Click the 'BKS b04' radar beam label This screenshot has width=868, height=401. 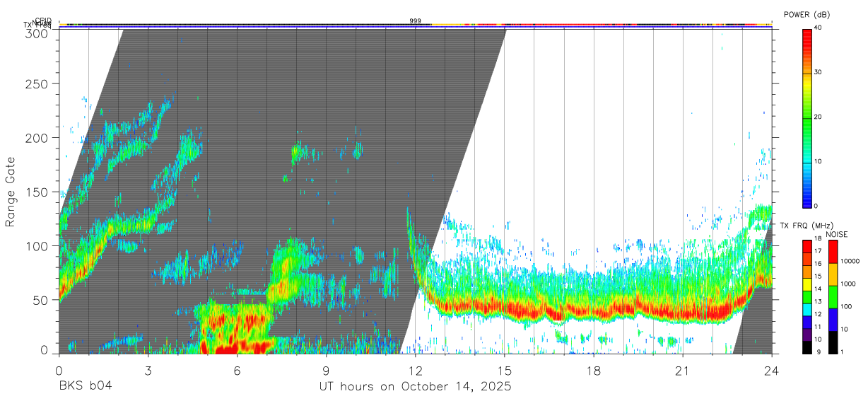pyautogui.click(x=85, y=386)
